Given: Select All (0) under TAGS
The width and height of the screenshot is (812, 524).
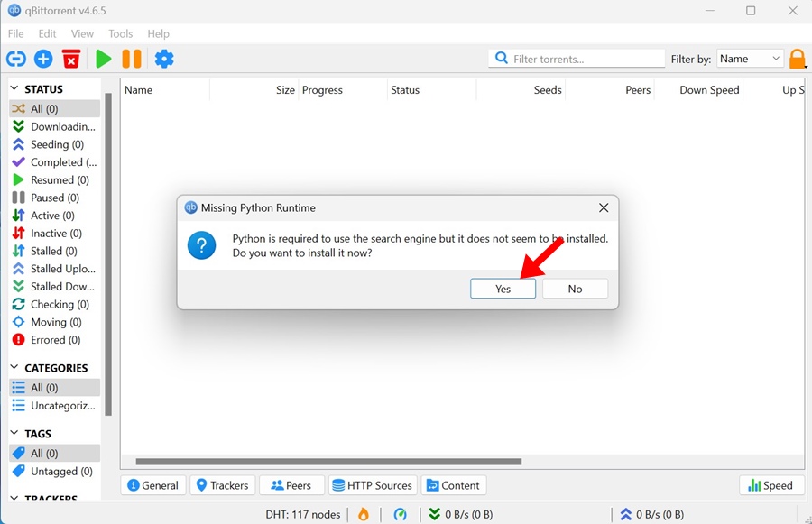Looking at the screenshot, I should [54, 453].
